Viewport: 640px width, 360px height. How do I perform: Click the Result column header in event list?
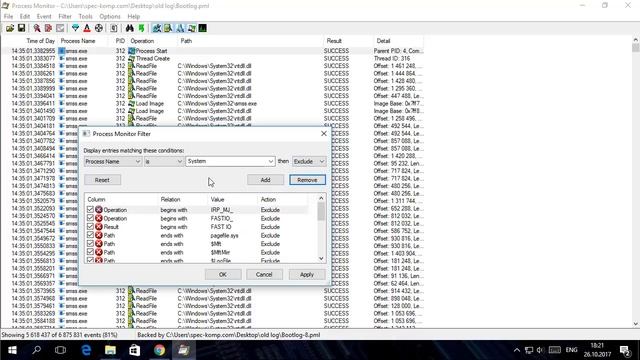click(x=334, y=41)
